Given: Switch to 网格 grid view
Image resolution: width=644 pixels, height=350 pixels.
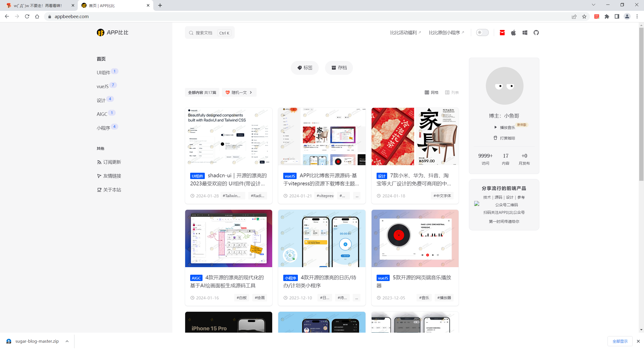Looking at the screenshot, I should (x=432, y=92).
